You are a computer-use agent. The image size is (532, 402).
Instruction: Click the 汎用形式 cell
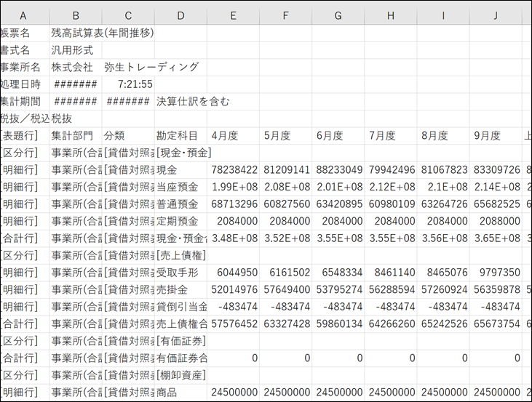[x=76, y=50]
